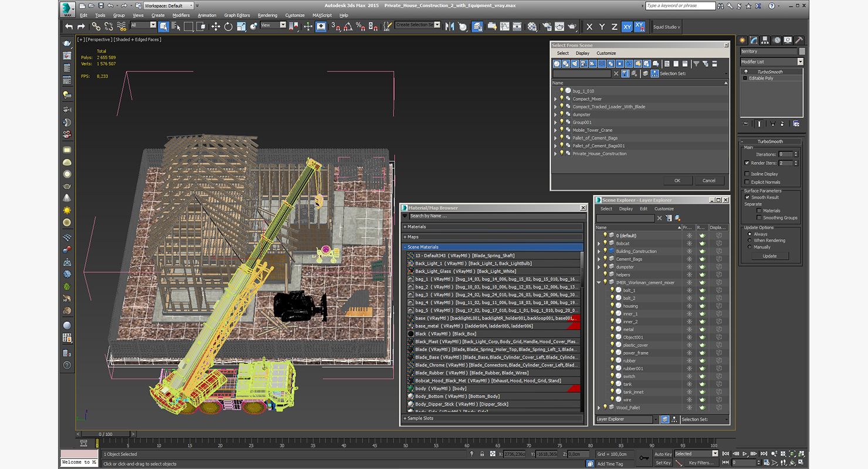Increment the Iterations spinner arrows
The width and height of the screenshot is (868, 469).
[x=796, y=154]
